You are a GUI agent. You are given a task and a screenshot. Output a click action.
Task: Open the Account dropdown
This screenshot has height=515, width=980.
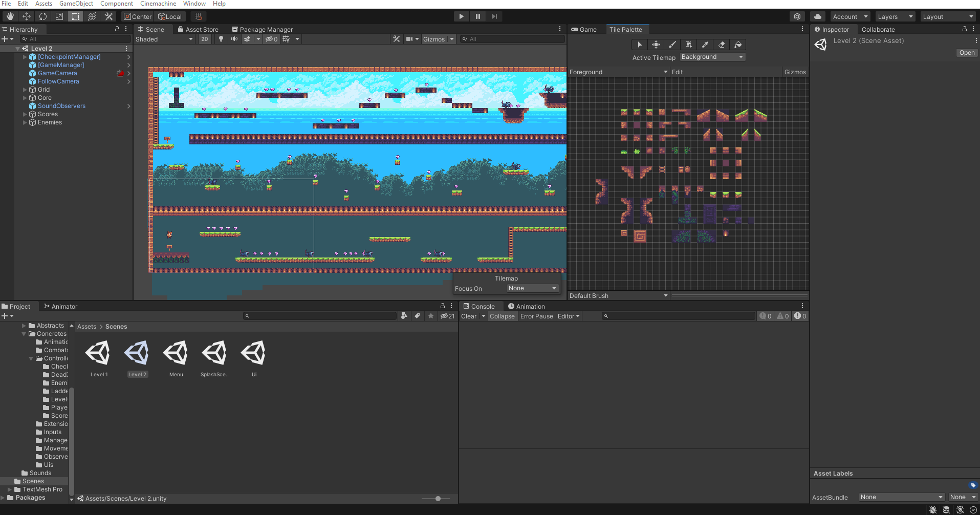(x=850, y=16)
